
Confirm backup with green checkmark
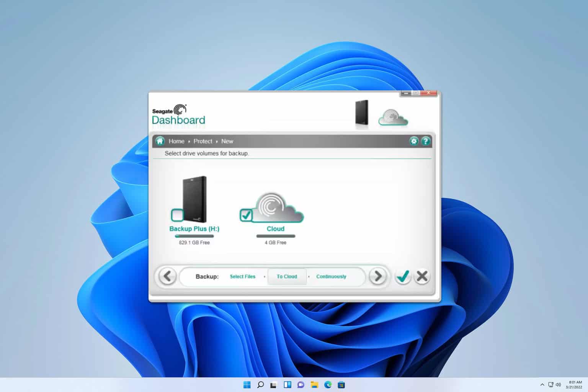coord(403,276)
